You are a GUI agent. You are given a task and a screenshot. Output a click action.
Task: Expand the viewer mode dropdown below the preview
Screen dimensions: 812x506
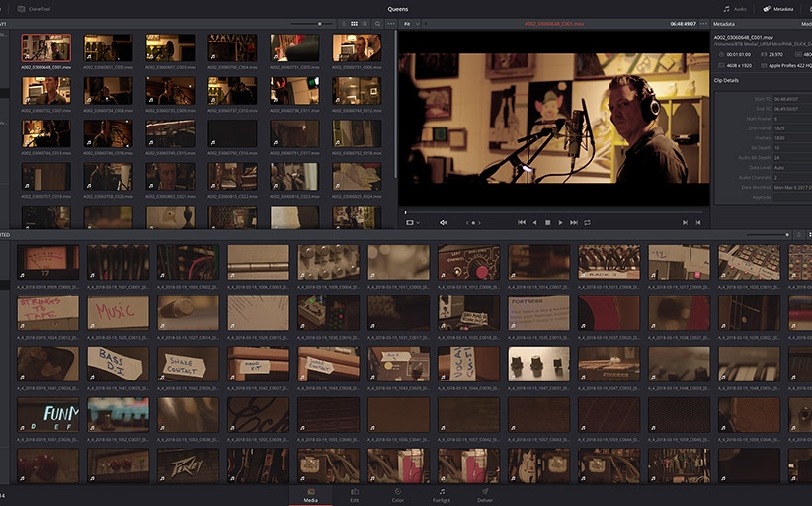413,222
